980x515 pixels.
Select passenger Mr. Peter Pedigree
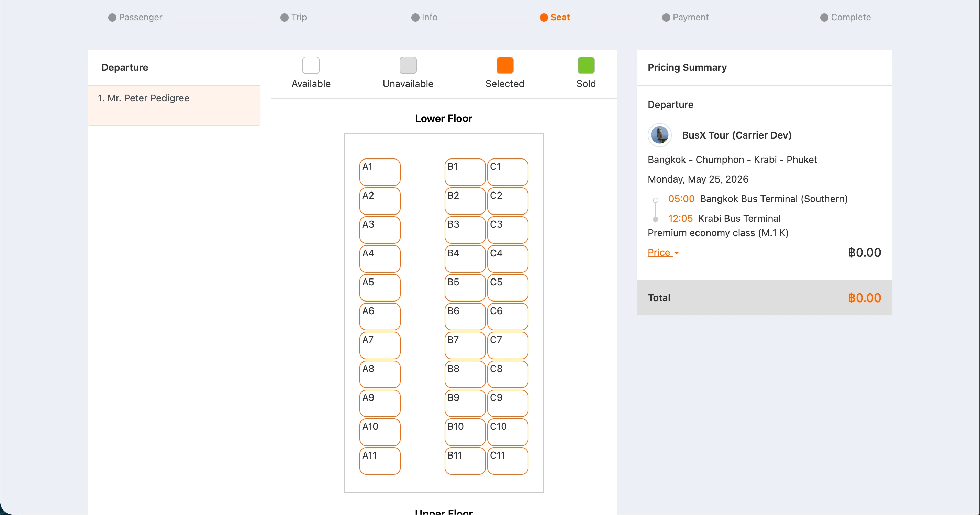[174, 106]
